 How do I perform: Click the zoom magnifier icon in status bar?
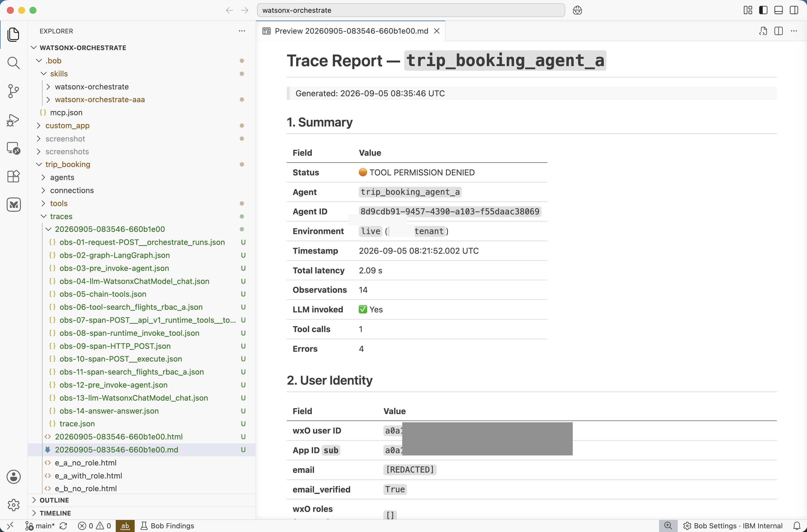pyautogui.click(x=668, y=526)
